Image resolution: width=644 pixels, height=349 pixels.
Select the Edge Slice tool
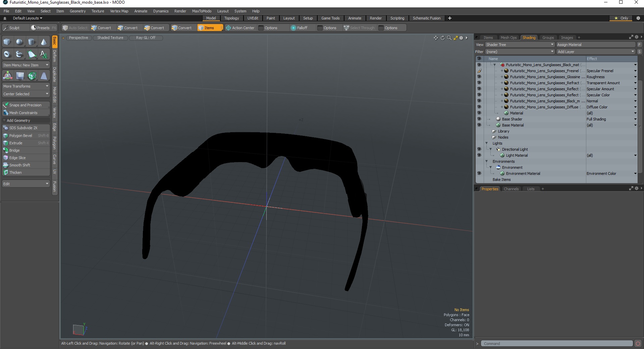26,158
